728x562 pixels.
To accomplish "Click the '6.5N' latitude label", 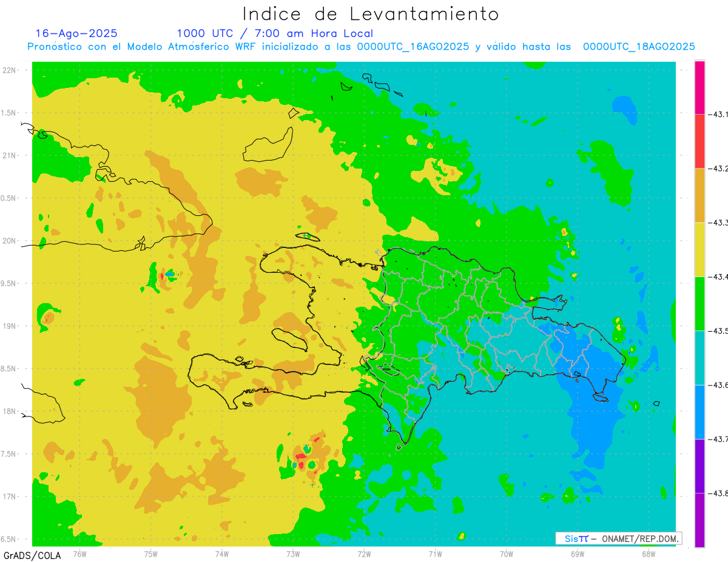I will 8,539.
